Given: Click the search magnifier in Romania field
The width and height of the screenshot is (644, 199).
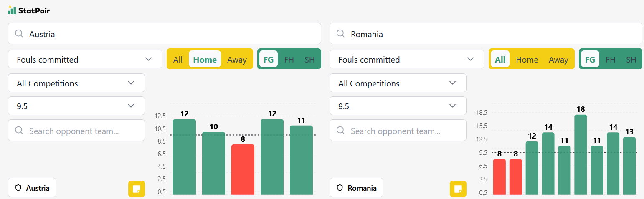Looking at the screenshot, I should (x=340, y=34).
